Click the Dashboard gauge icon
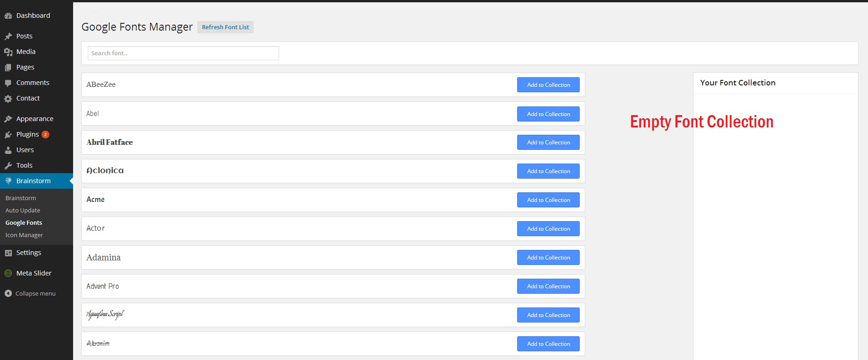The image size is (868, 360). (x=8, y=16)
